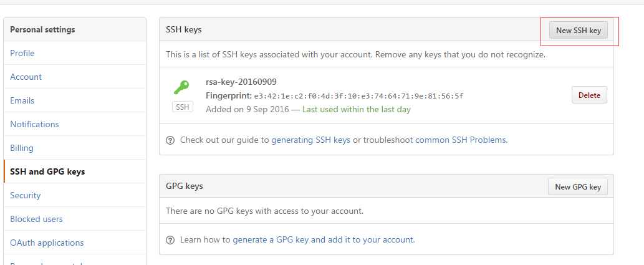Click the green key icon
The height and width of the screenshot is (265, 644).
(x=181, y=87)
